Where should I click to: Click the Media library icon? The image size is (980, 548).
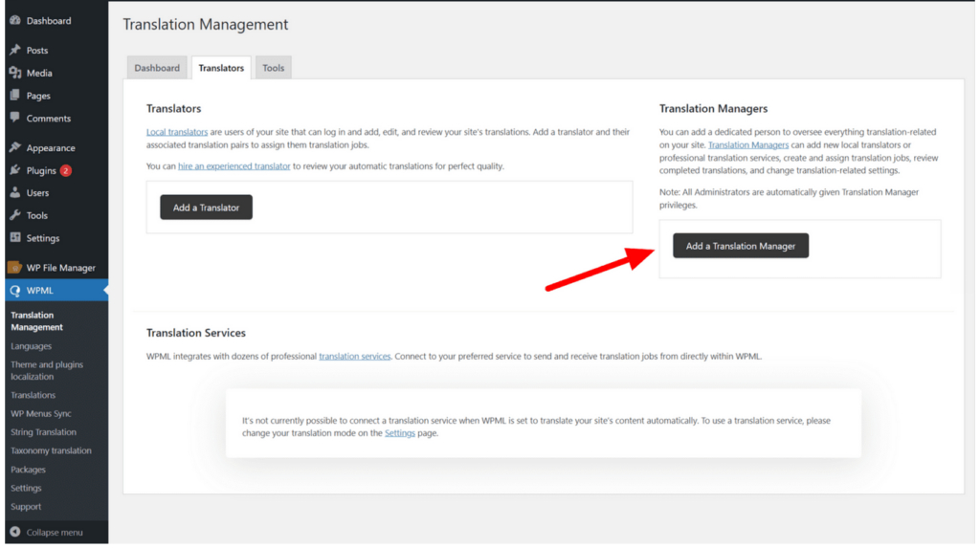tap(14, 73)
